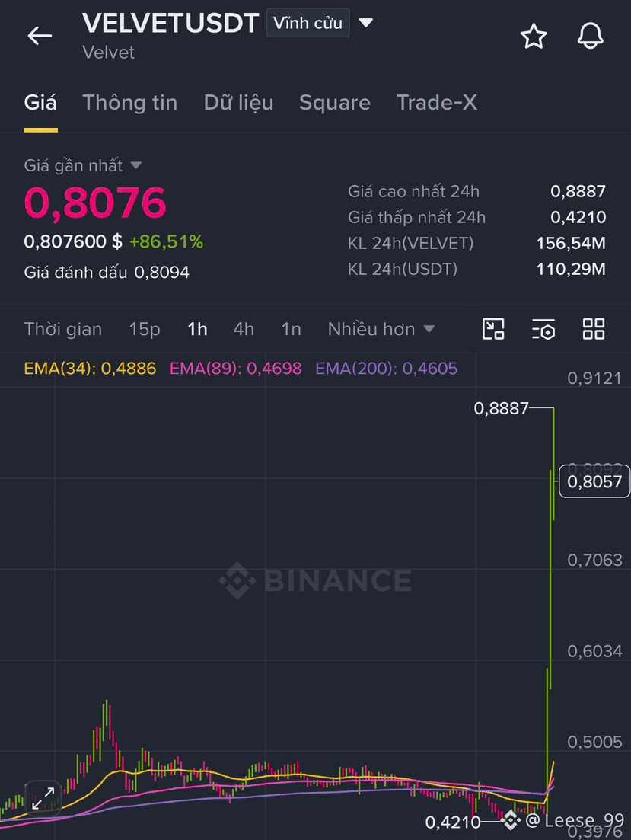
Task: Tap the 0,7063 price axis label
Action: (594, 561)
